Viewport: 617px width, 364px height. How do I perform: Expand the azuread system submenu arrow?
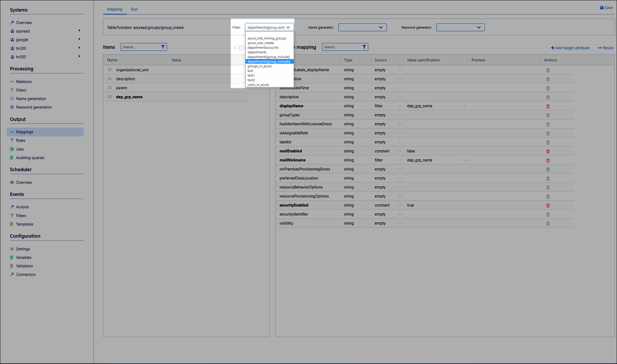(79, 31)
